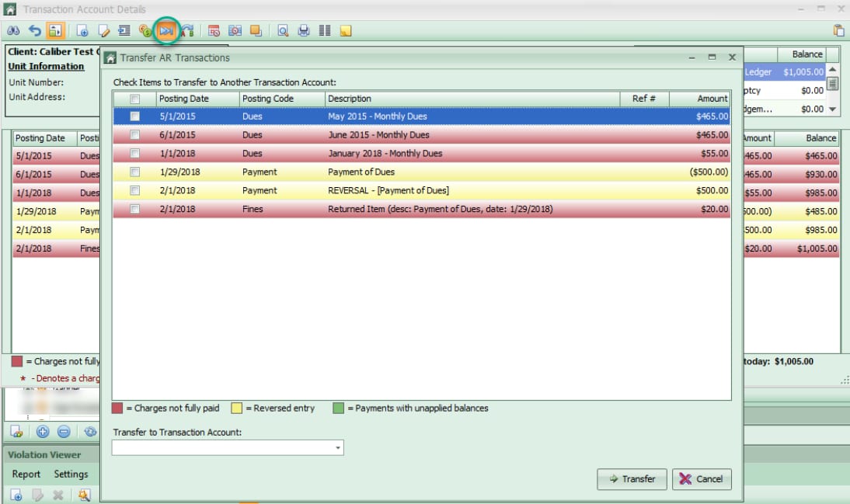This screenshot has width=850, height=504.
Task: Click the yellow sticky note icon
Action: [345, 31]
